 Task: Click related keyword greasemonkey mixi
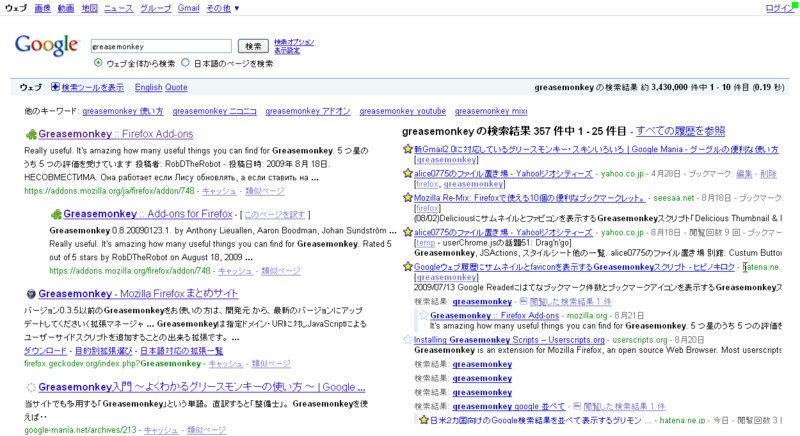(x=491, y=111)
